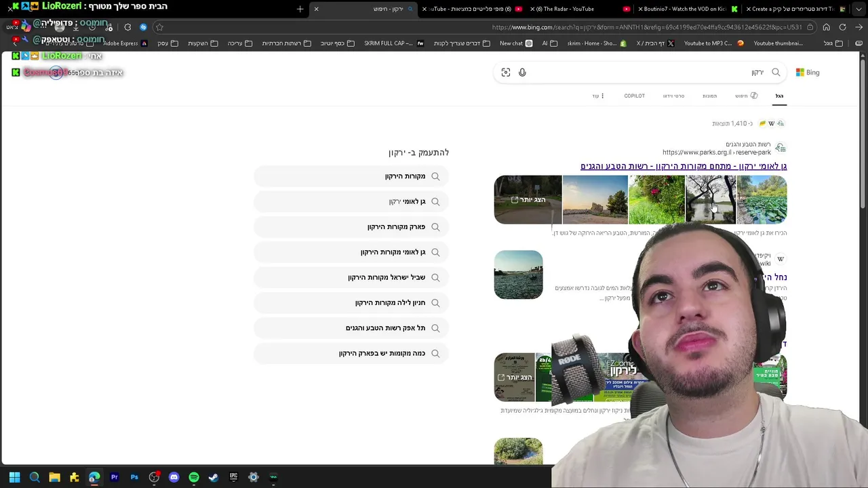Image resolution: width=868 pixels, height=488 pixels.
Task: Open the דברים שצריך לקנות bookmarks folder
Action: pos(461,43)
